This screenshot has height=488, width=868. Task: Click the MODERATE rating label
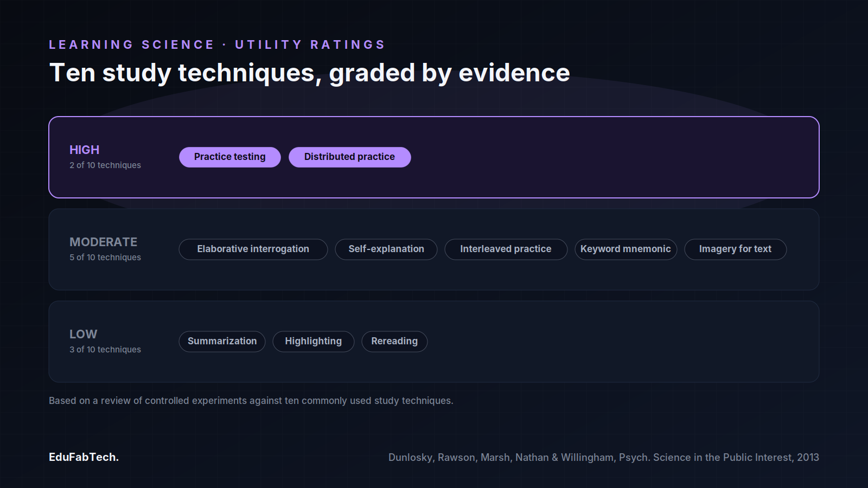tap(104, 242)
